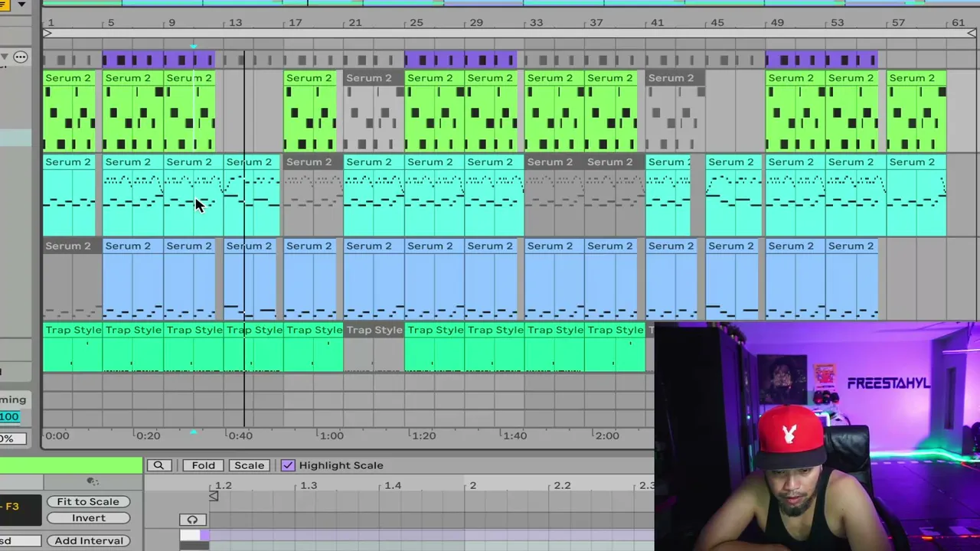The image size is (980, 551).
Task: Click the 1:40 mark on the time ruler
Action: point(514,435)
